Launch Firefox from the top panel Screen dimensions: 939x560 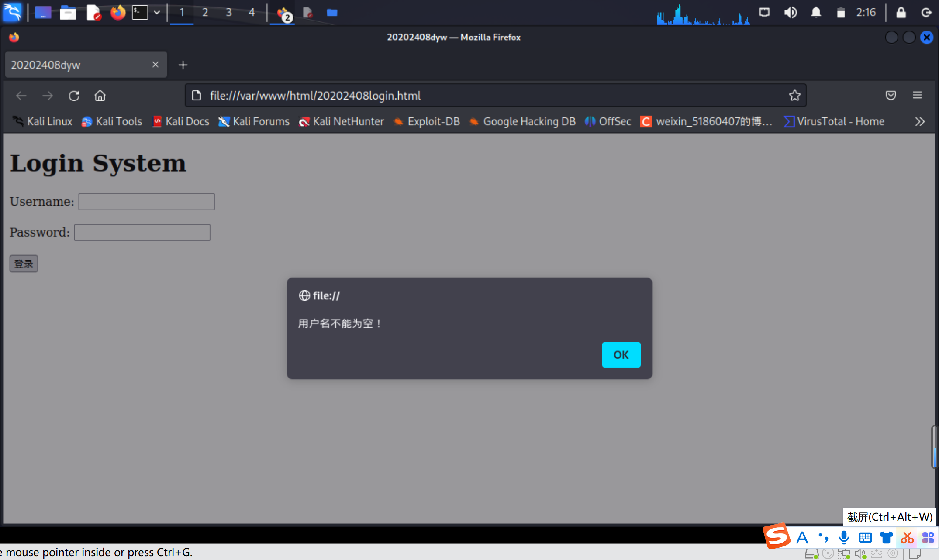(x=117, y=13)
